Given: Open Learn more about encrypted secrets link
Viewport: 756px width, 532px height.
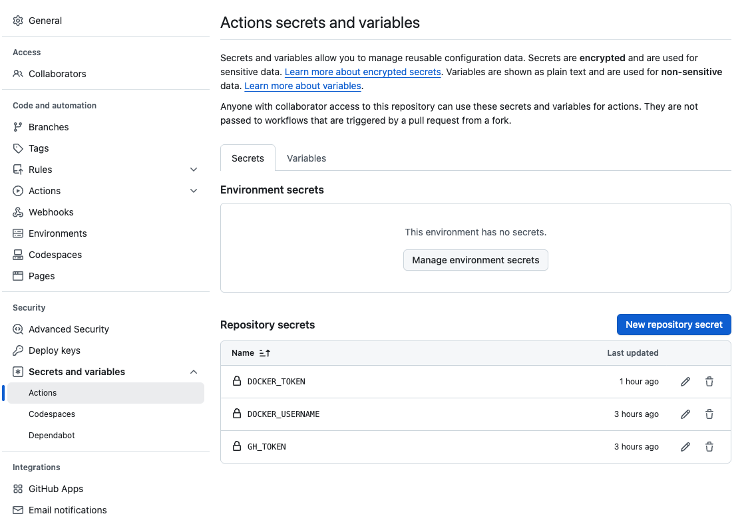Looking at the screenshot, I should pyautogui.click(x=363, y=72).
